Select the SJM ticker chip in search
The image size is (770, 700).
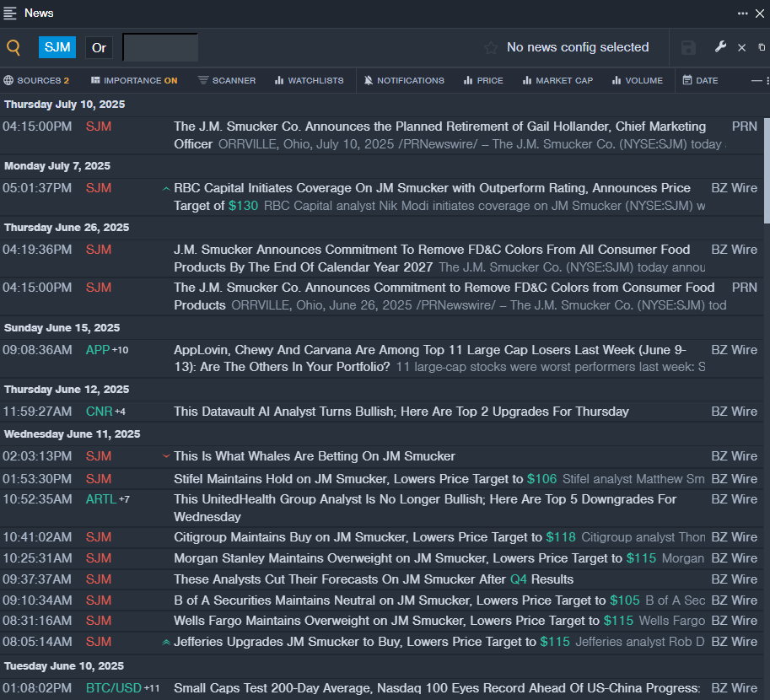(x=57, y=47)
